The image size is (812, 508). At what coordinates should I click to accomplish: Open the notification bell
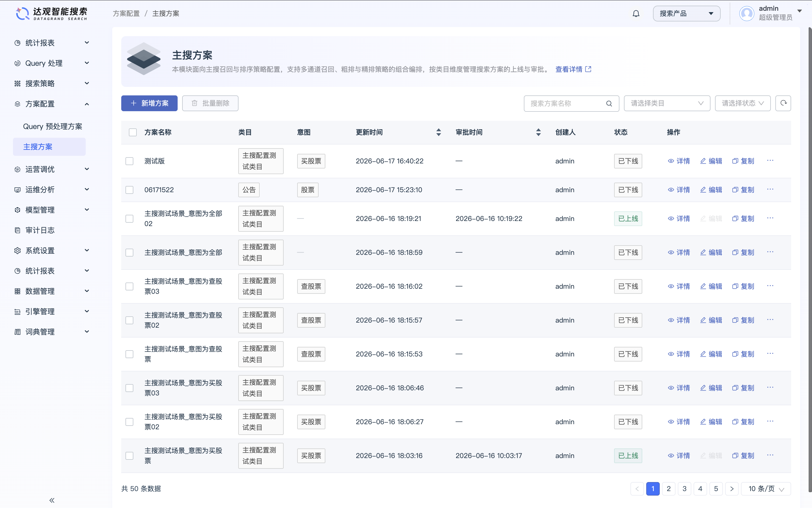pyautogui.click(x=636, y=14)
